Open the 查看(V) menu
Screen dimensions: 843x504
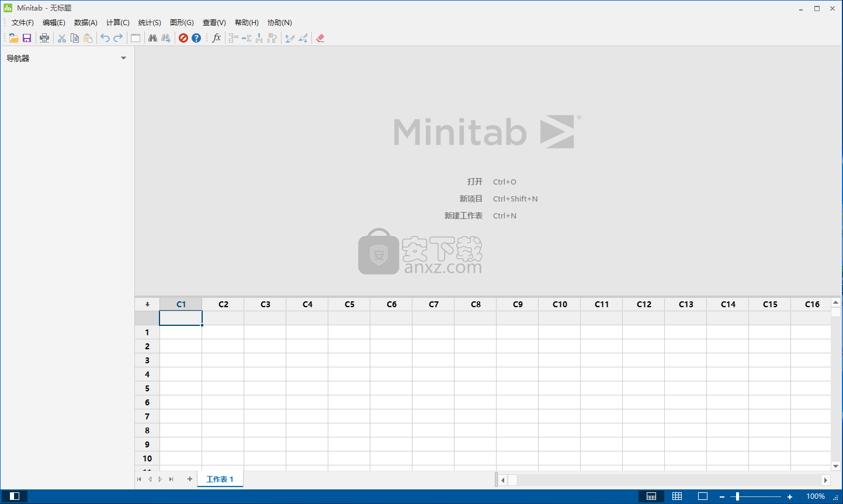point(214,23)
